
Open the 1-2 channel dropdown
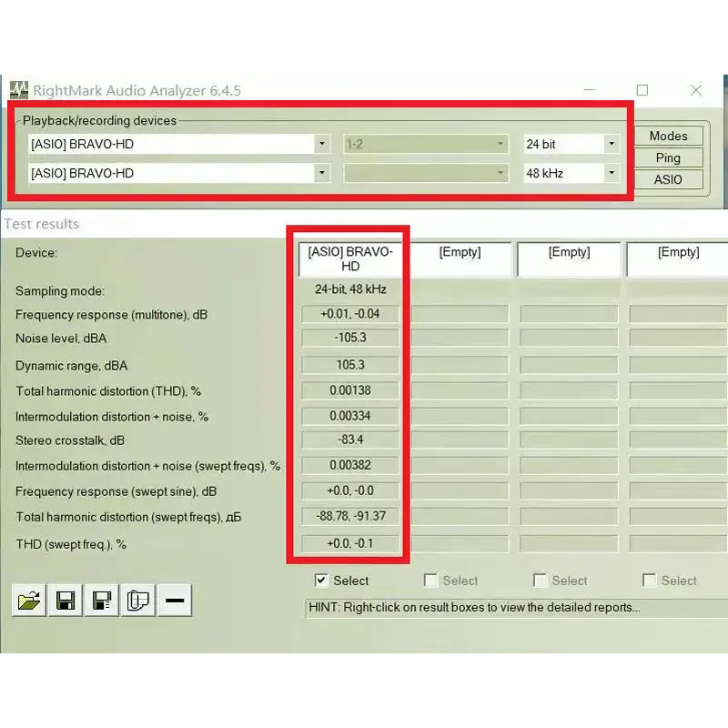500,144
